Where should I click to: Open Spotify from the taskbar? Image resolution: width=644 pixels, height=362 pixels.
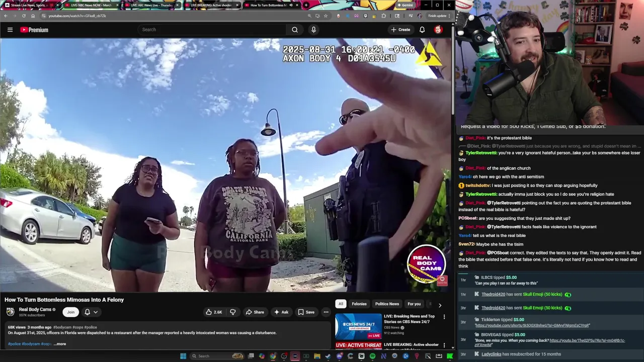point(372,356)
